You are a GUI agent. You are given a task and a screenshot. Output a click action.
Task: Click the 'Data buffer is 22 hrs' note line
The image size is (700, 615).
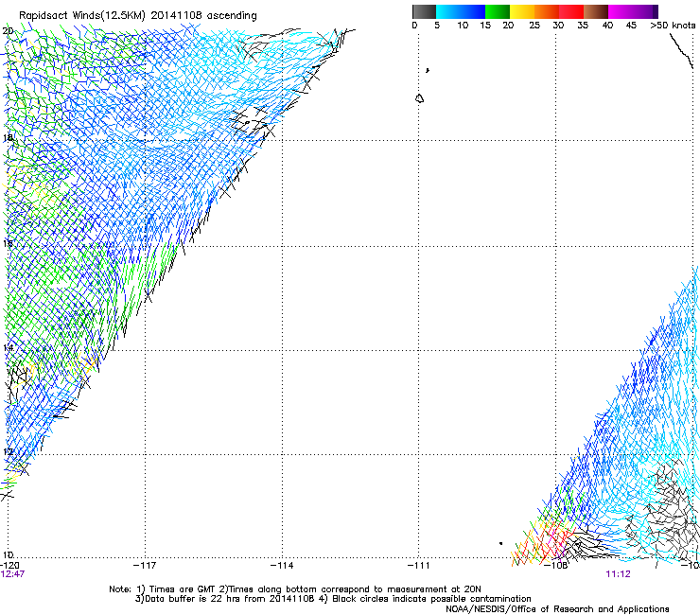[x=333, y=599]
